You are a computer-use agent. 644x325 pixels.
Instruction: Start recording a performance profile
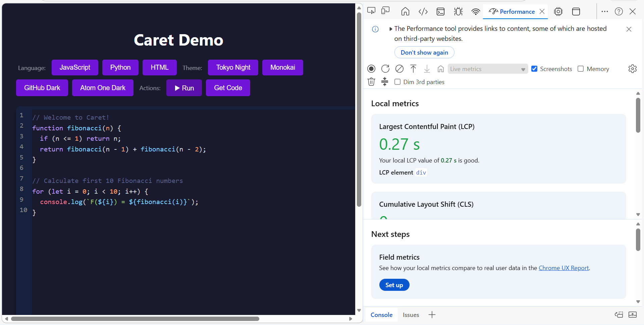371,69
